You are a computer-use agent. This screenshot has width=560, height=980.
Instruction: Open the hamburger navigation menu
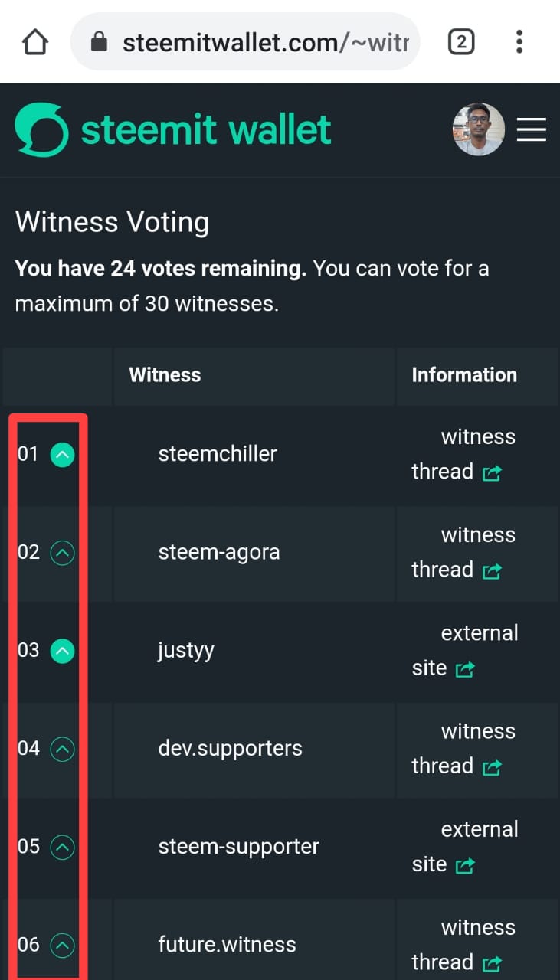point(531,130)
